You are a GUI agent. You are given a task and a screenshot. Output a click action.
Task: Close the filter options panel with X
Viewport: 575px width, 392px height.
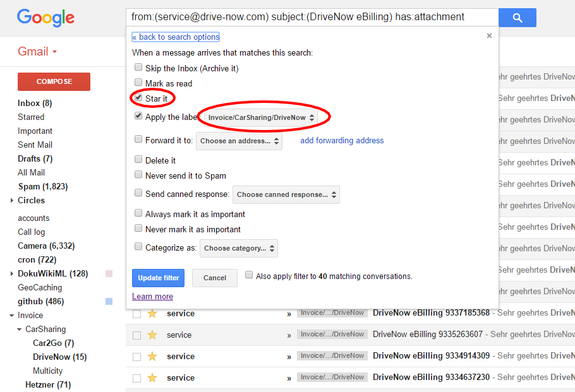pyautogui.click(x=489, y=36)
